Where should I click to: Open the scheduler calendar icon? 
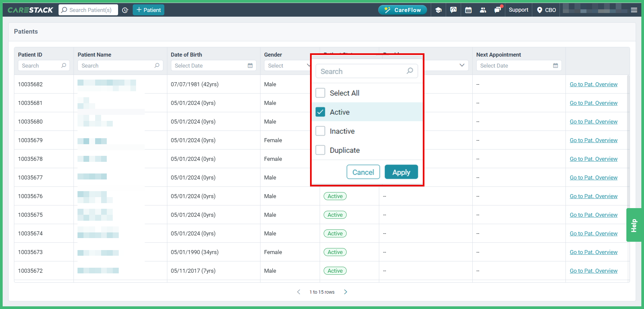tap(468, 10)
